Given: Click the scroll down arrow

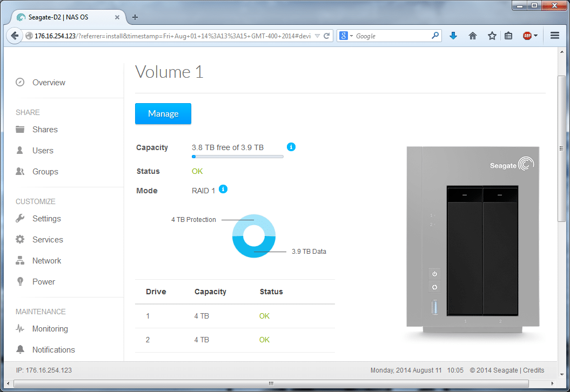Looking at the screenshot, I should 562,374.
